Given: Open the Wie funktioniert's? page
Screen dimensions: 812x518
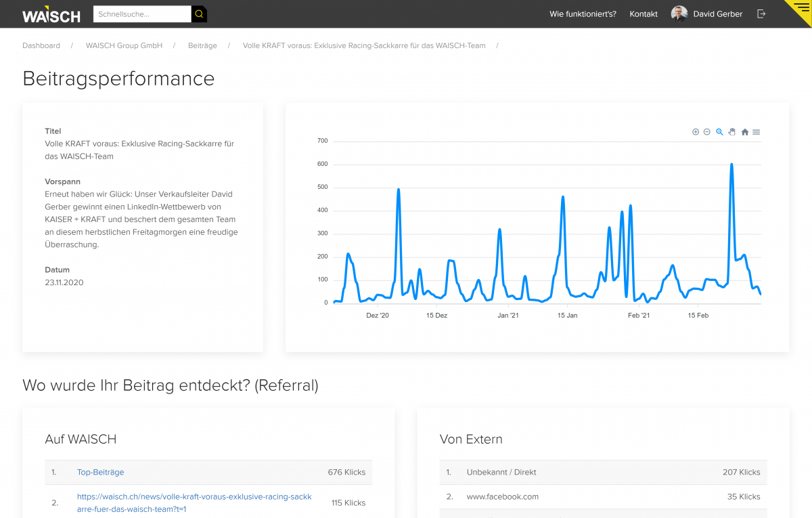Looking at the screenshot, I should tap(583, 14).
